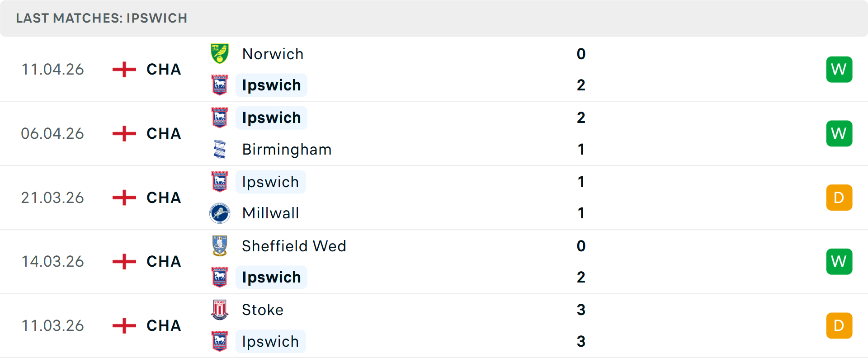Click the Ipswich crest in the Stoke match row
This screenshot has width=868, height=358.
[220, 342]
